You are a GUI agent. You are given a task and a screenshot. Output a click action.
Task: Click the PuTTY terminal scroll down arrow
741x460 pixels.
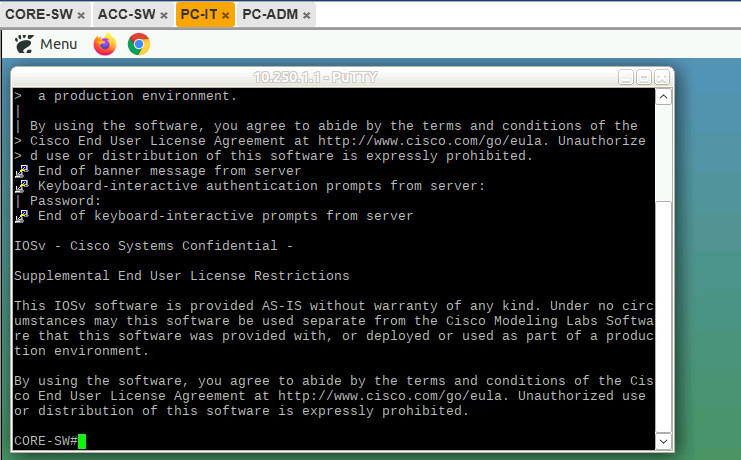click(x=663, y=441)
